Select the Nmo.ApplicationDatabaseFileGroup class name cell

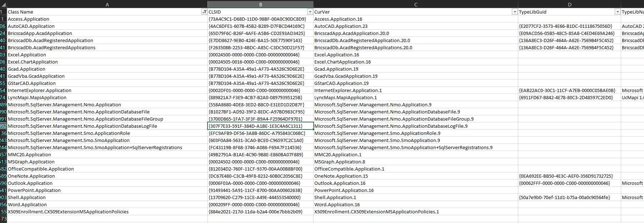107,119
